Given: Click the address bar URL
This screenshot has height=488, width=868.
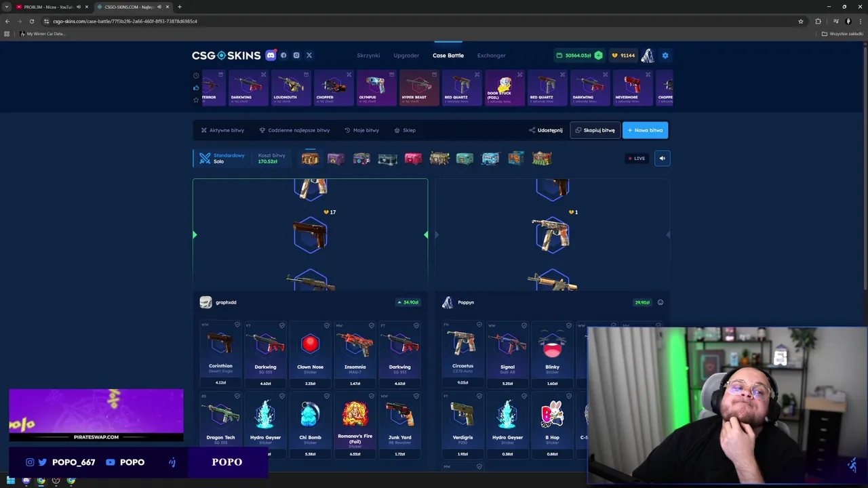Looking at the screenshot, I should [125, 21].
